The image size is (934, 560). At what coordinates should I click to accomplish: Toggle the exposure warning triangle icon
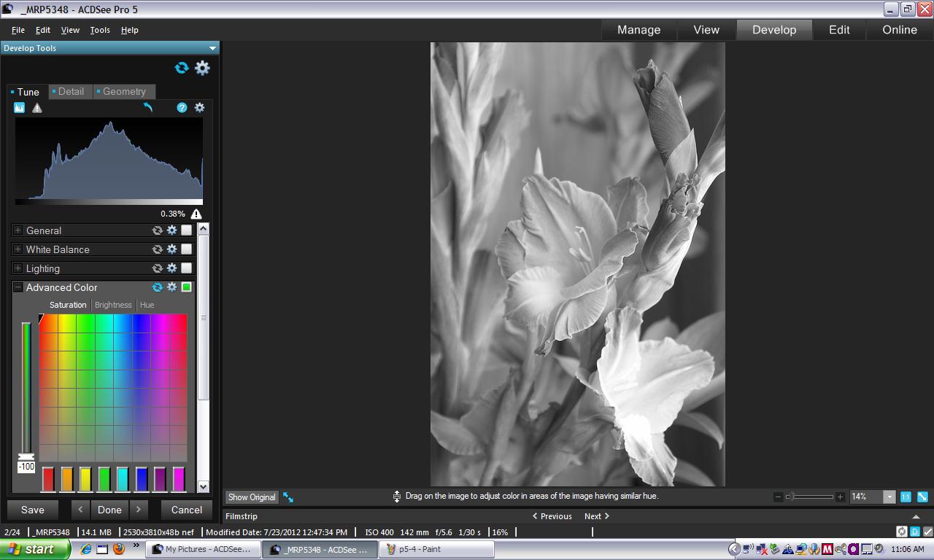(37, 108)
